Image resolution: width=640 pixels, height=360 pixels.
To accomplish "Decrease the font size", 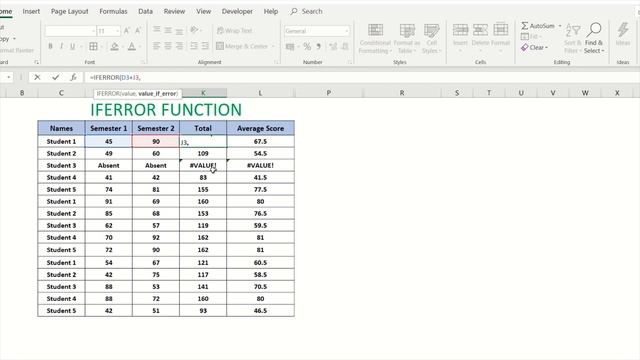I will [138, 31].
